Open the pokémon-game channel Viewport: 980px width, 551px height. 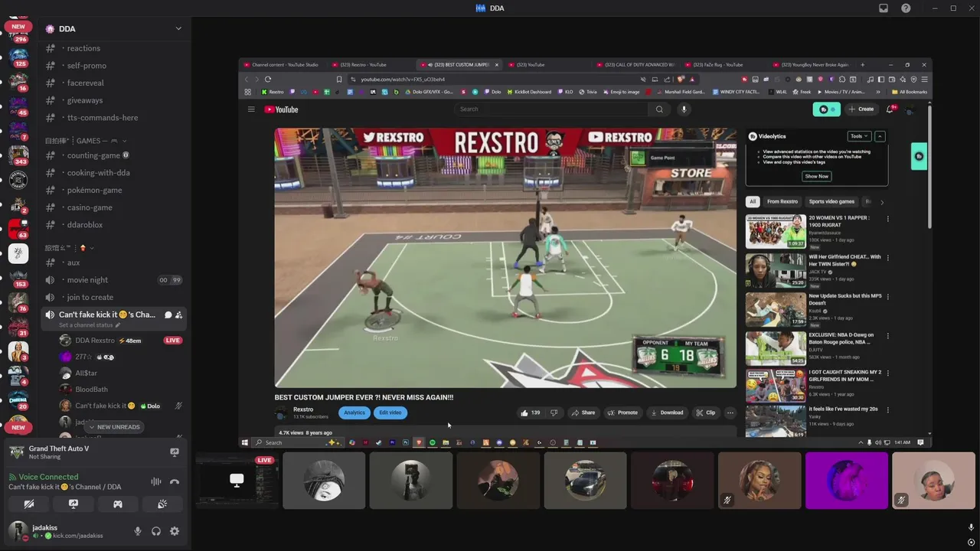[113, 190]
